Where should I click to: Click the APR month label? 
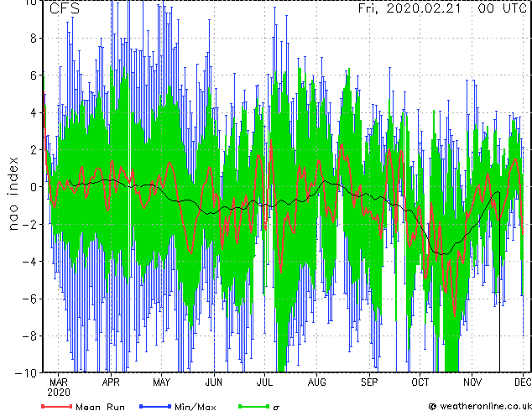[x=111, y=382]
